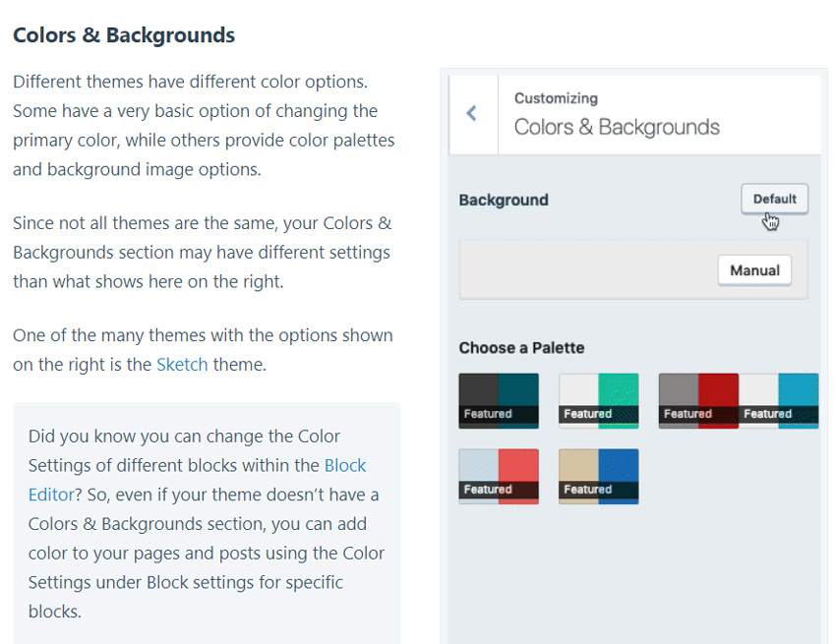Click the "Different themes have different color options" paragraph
836x644 pixels.
click(204, 125)
